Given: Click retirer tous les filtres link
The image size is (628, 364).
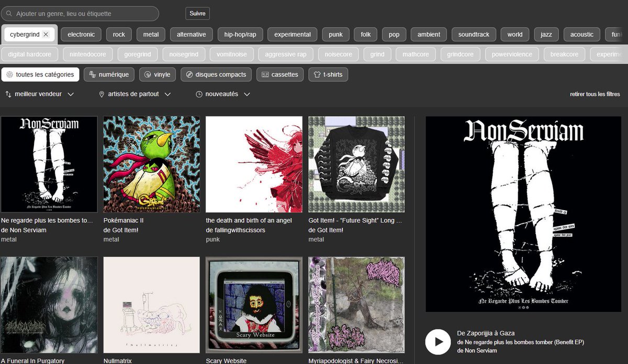Looking at the screenshot, I should [595, 94].
